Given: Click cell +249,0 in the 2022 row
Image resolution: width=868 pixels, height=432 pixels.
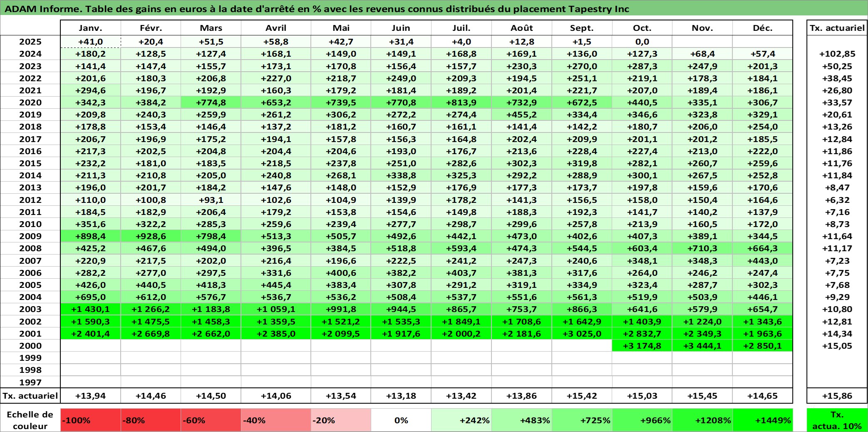Looking at the screenshot, I should (401, 78).
